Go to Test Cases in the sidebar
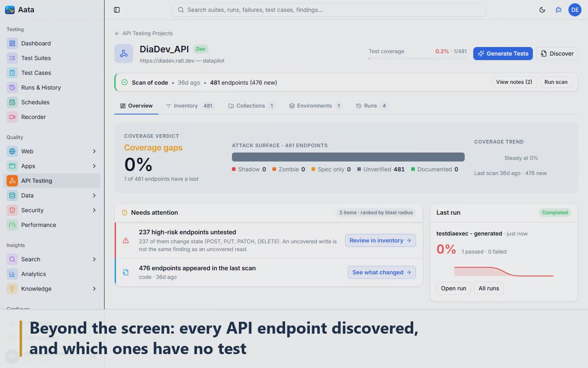Viewport: 588px width, 368px height. pos(52,73)
